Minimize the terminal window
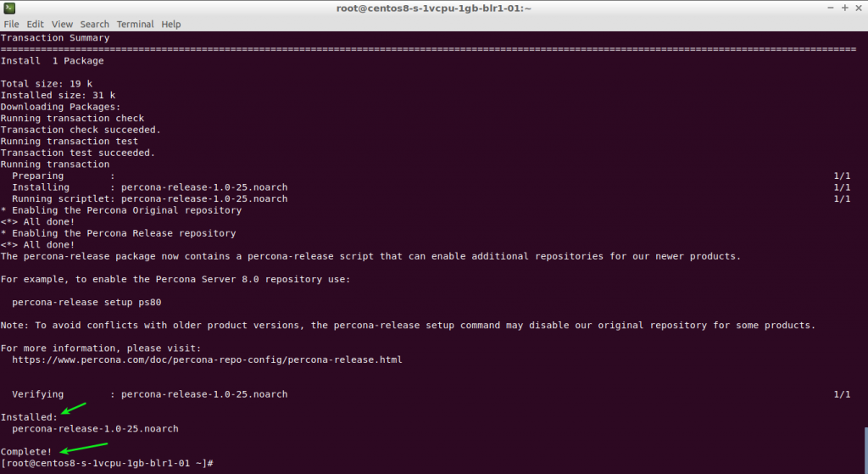The height and width of the screenshot is (474, 868). (x=828, y=8)
